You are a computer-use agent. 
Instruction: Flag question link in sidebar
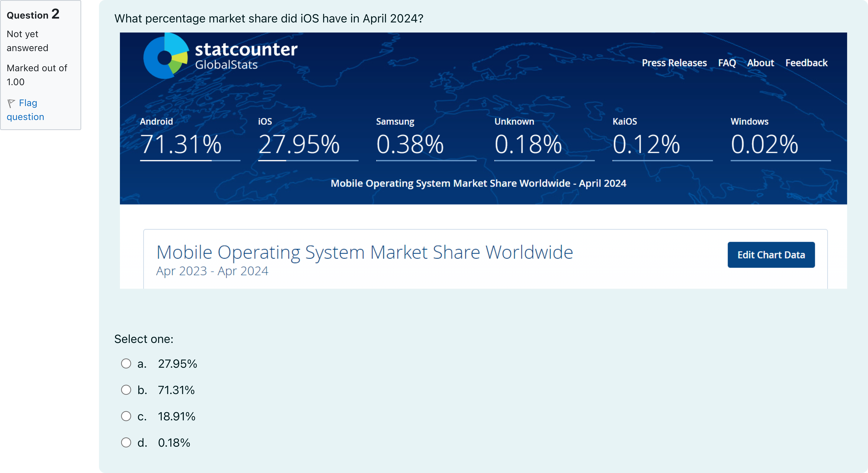26,110
